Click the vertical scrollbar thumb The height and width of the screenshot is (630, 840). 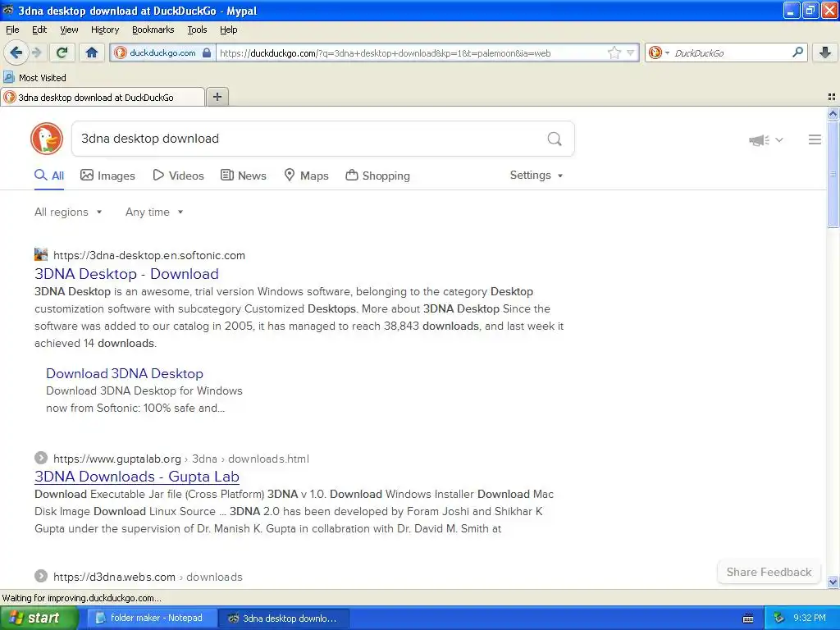tap(833, 174)
